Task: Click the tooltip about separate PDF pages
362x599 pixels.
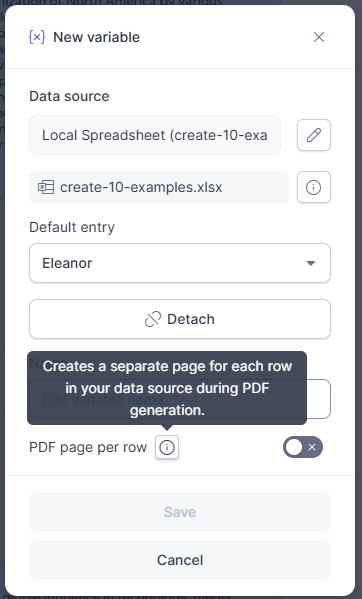Action: (x=167, y=388)
